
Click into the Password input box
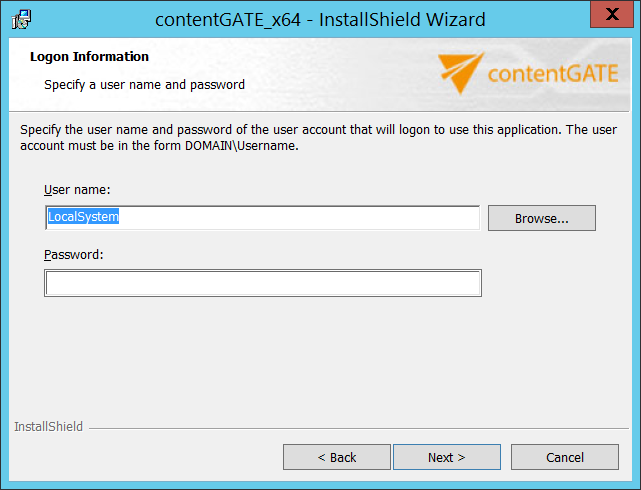(x=262, y=284)
